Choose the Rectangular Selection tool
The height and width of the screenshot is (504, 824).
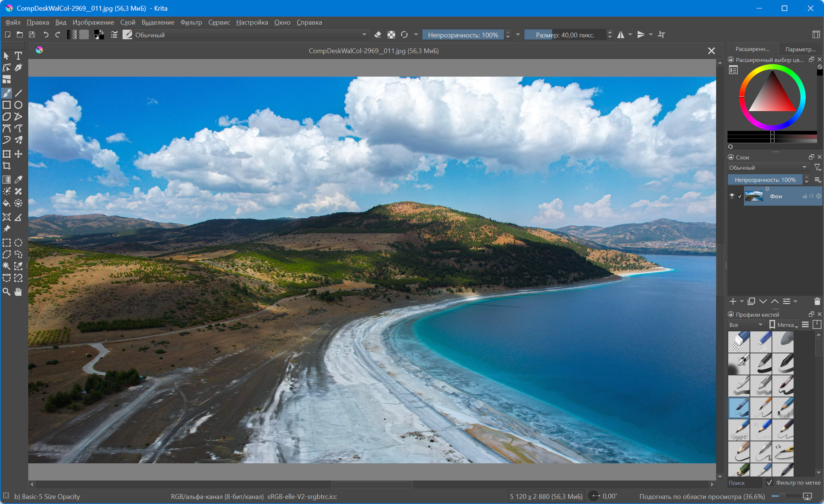point(7,243)
